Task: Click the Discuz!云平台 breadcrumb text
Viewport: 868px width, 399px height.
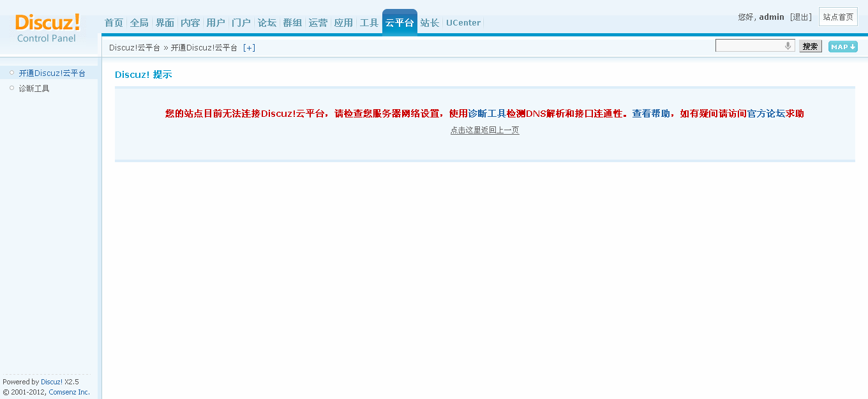Action: 135,48
